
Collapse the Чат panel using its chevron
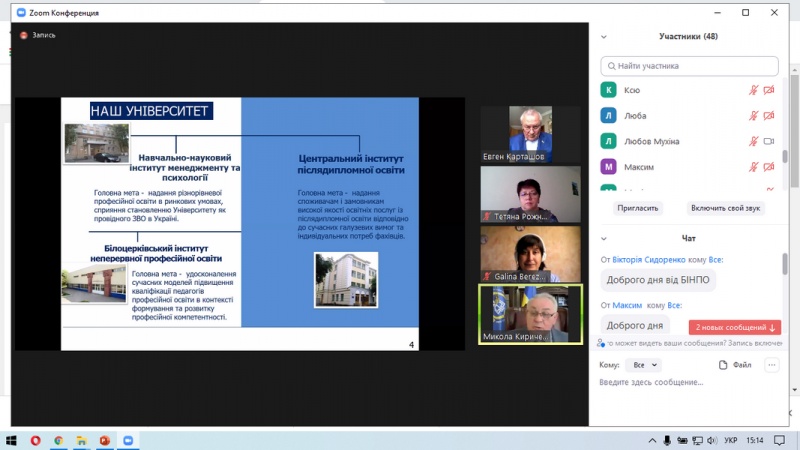pos(604,238)
